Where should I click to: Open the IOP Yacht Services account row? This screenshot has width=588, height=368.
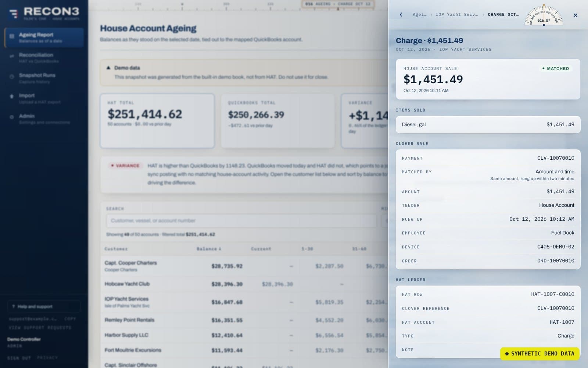(x=244, y=302)
